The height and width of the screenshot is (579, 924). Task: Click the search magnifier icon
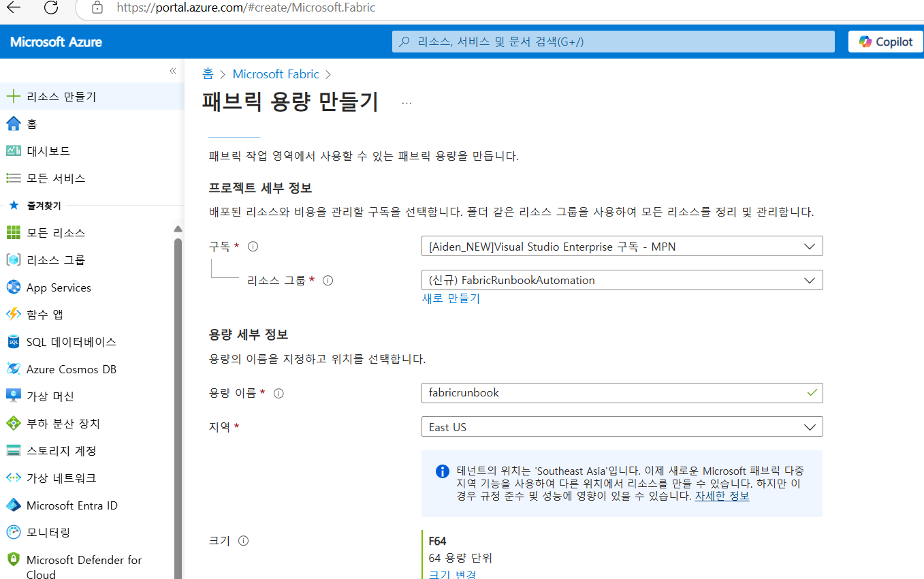click(405, 42)
